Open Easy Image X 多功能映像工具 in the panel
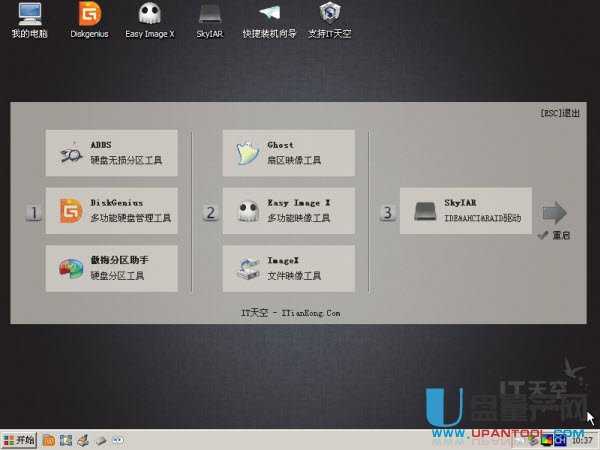Viewport: 600px width, 450px height. 288,211
